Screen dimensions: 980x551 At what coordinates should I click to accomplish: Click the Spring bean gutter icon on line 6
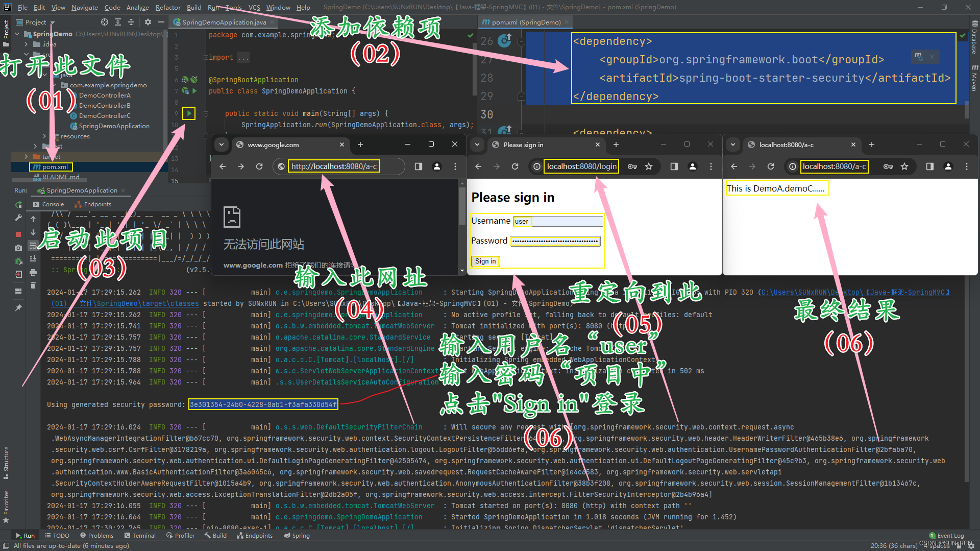[185, 80]
